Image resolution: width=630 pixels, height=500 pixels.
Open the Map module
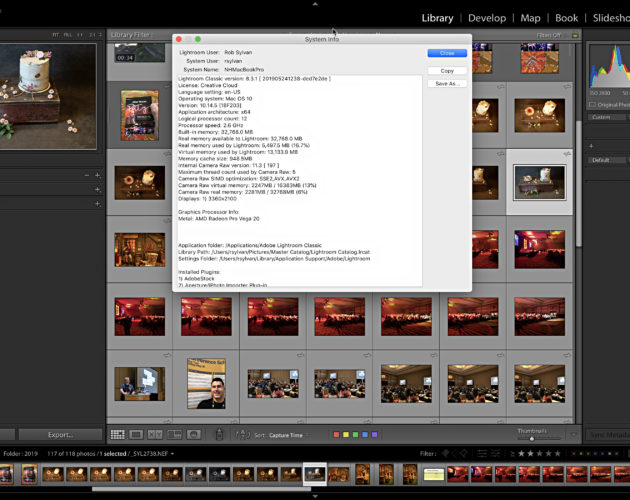tap(530, 18)
